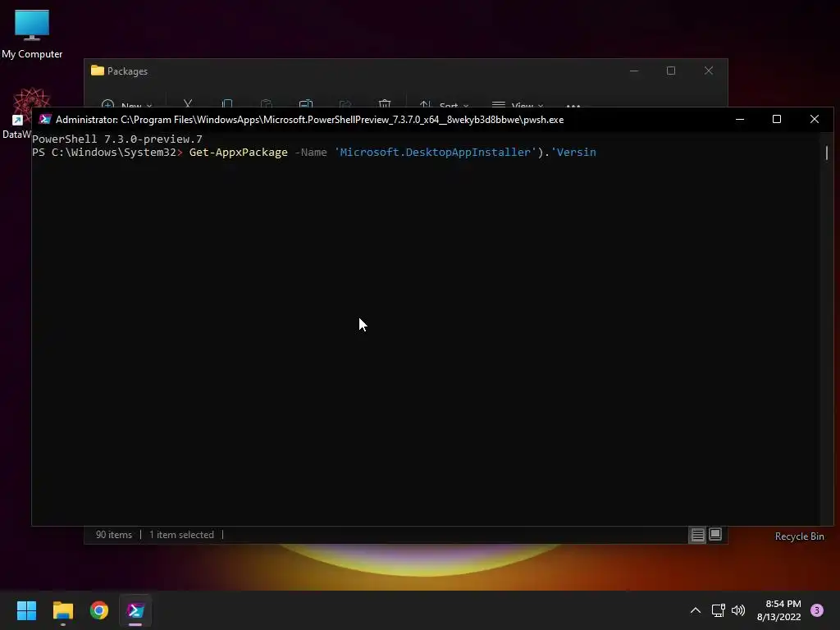Open the notification center badge
Screen dimensions: 840x630
coord(817,610)
